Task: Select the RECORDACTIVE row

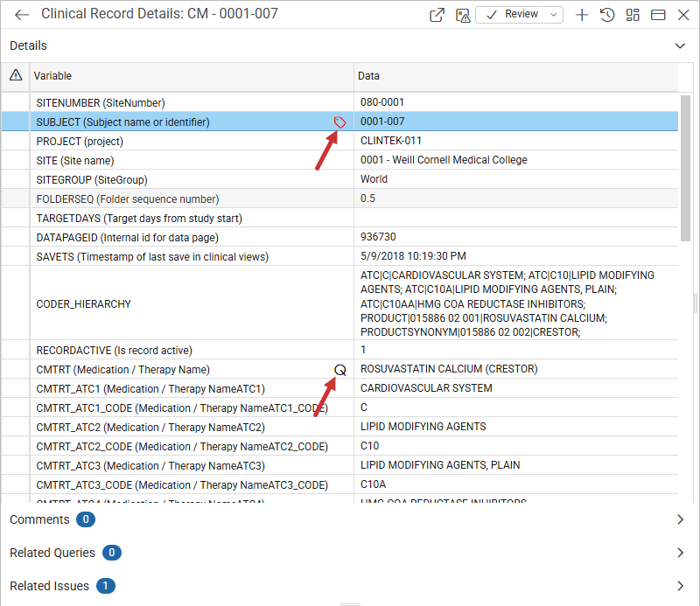Action: point(339,350)
